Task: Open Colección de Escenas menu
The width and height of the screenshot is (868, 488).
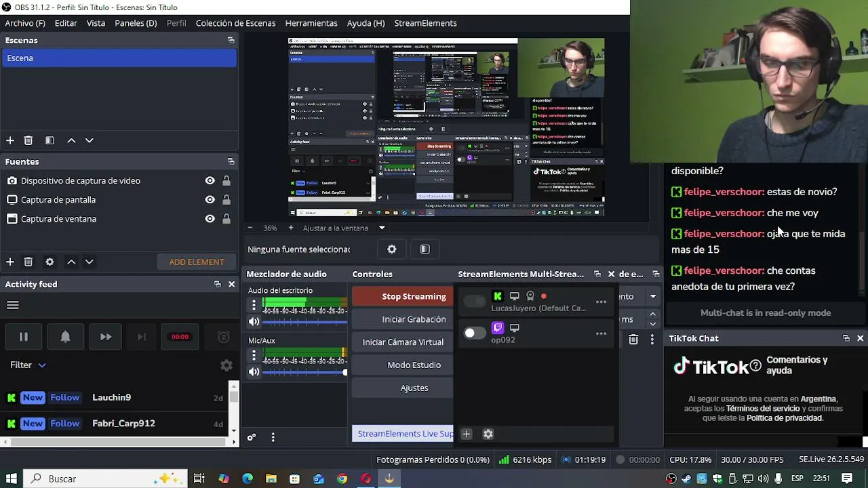Action: click(235, 23)
